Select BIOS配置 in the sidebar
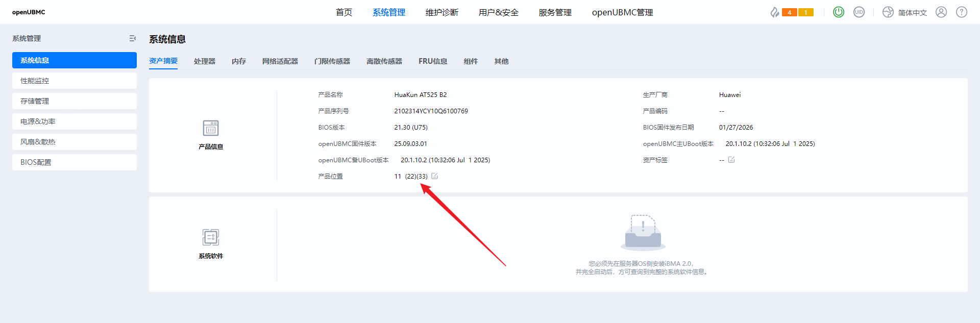 [x=75, y=162]
